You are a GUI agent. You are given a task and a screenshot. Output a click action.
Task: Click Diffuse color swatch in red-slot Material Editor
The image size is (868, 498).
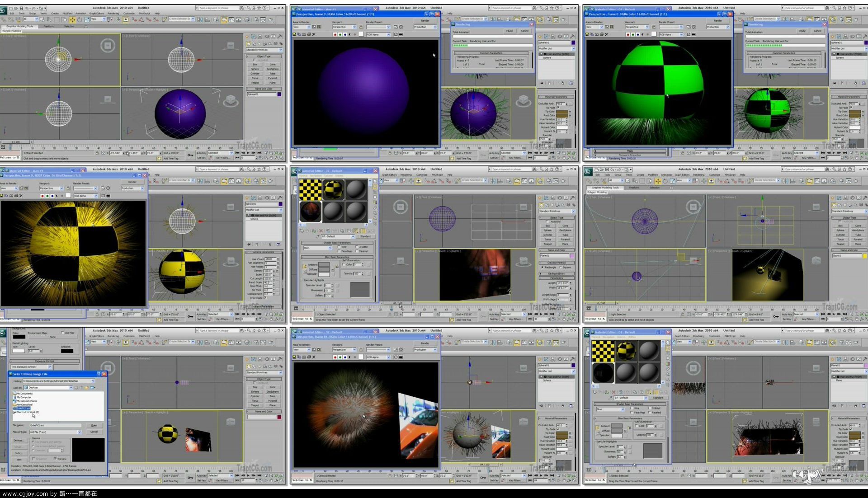[324, 269]
